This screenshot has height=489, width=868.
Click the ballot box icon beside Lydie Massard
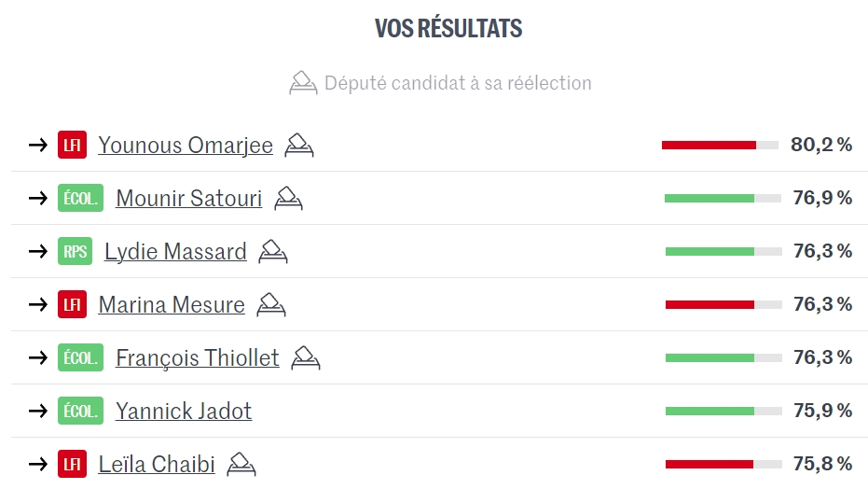[x=273, y=251]
